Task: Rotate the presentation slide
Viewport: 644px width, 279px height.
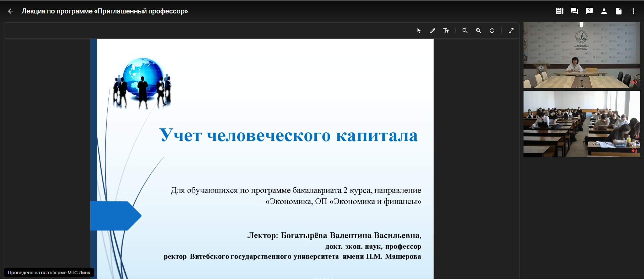Action: [492, 31]
